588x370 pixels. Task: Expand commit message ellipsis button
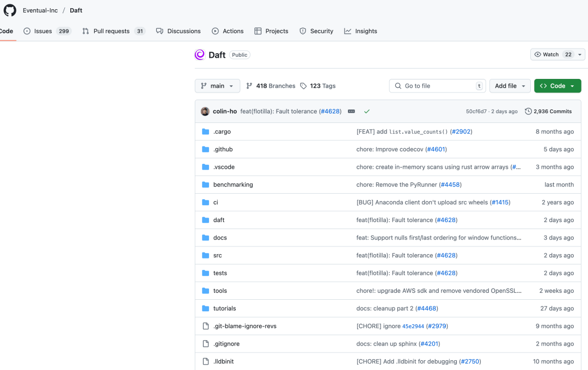click(x=351, y=112)
